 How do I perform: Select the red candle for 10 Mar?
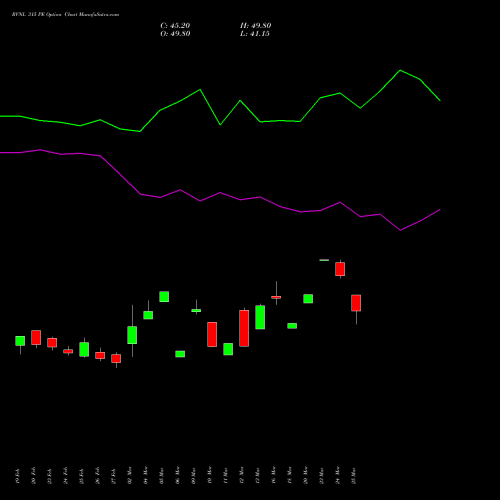(212, 334)
